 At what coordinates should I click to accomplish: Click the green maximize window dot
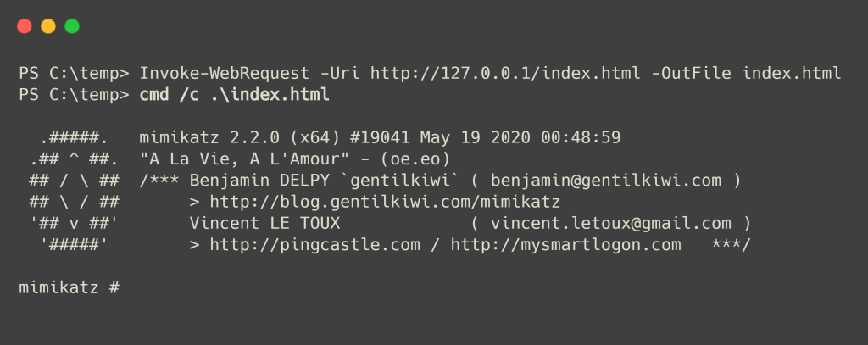72,26
